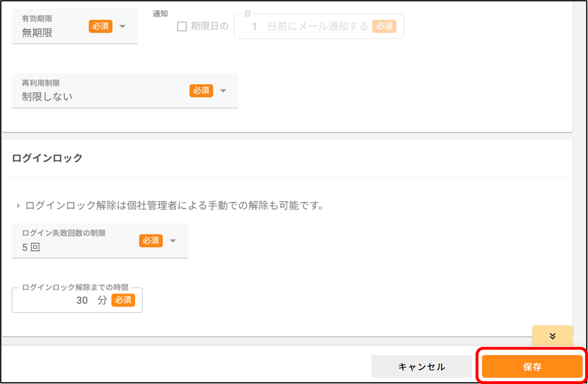Click the 制限しない value in 再利用制限
This screenshot has height=384, width=588.
coord(47,96)
